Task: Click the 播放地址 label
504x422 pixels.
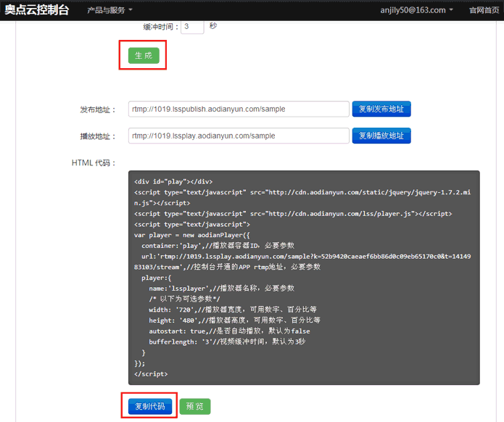Action: [98, 136]
